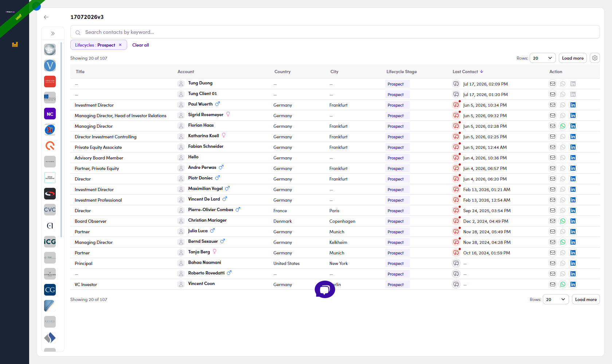Remove the Lifecycles Prospect filter chip
Image resolution: width=612 pixels, height=364 pixels.
[120, 45]
